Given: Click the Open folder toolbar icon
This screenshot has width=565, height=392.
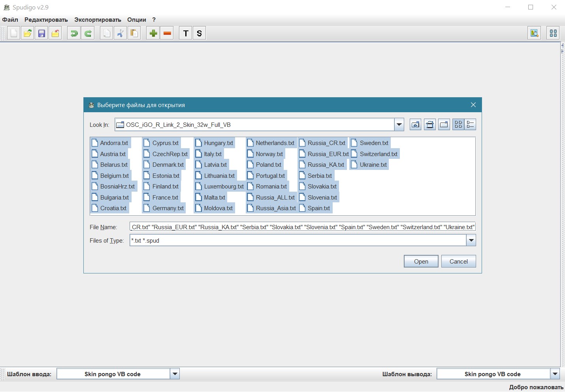Looking at the screenshot, I should coord(28,33).
